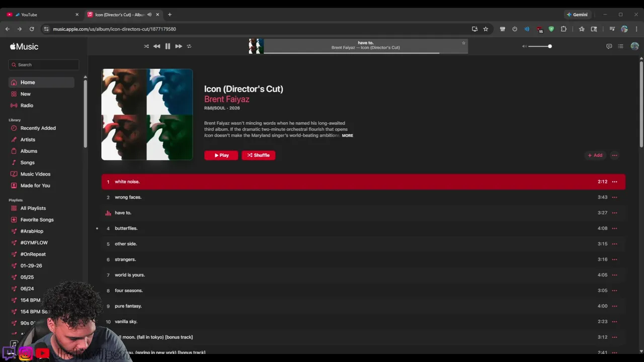644x362 pixels.
Task: Click the song progress bar
Action: click(366, 53)
